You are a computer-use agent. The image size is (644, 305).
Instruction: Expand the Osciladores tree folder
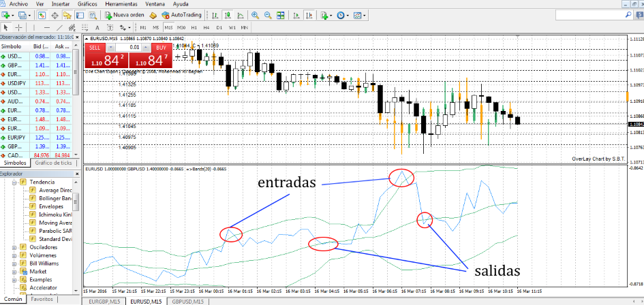coord(14,247)
